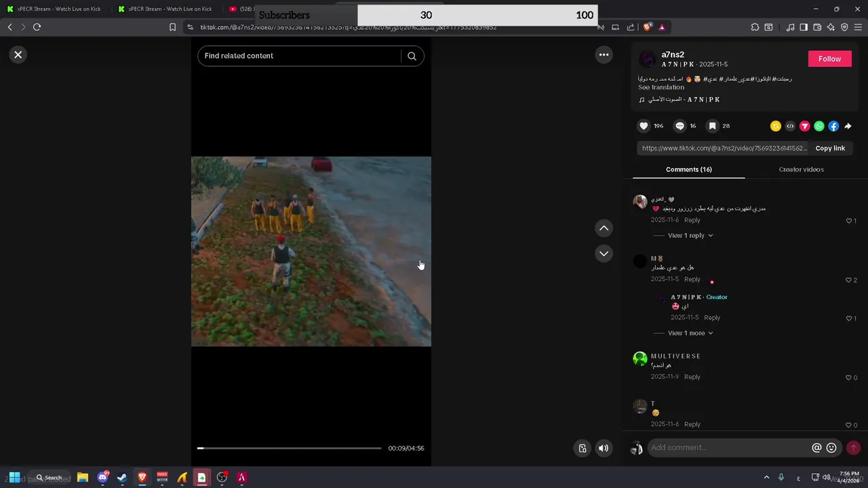Viewport: 868px width, 488px height.
Task: Copy the video link
Action: click(x=830, y=148)
